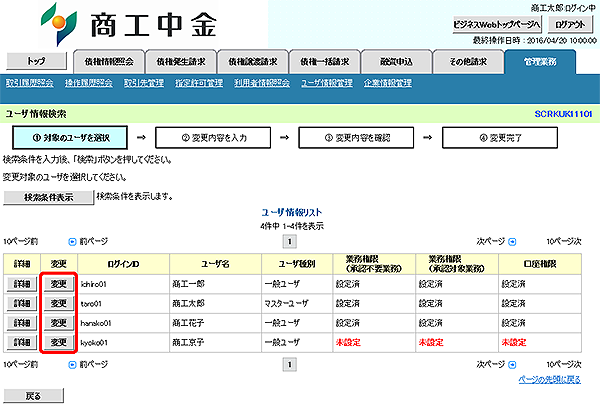Click the 商工中金 logo

click(x=129, y=24)
